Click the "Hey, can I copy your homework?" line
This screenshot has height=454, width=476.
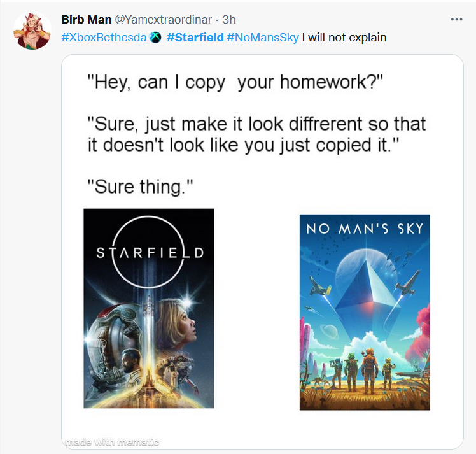pyautogui.click(x=235, y=82)
